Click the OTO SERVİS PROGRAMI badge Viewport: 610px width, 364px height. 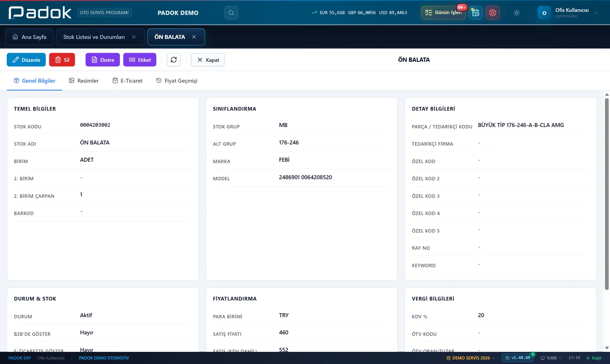tap(104, 13)
